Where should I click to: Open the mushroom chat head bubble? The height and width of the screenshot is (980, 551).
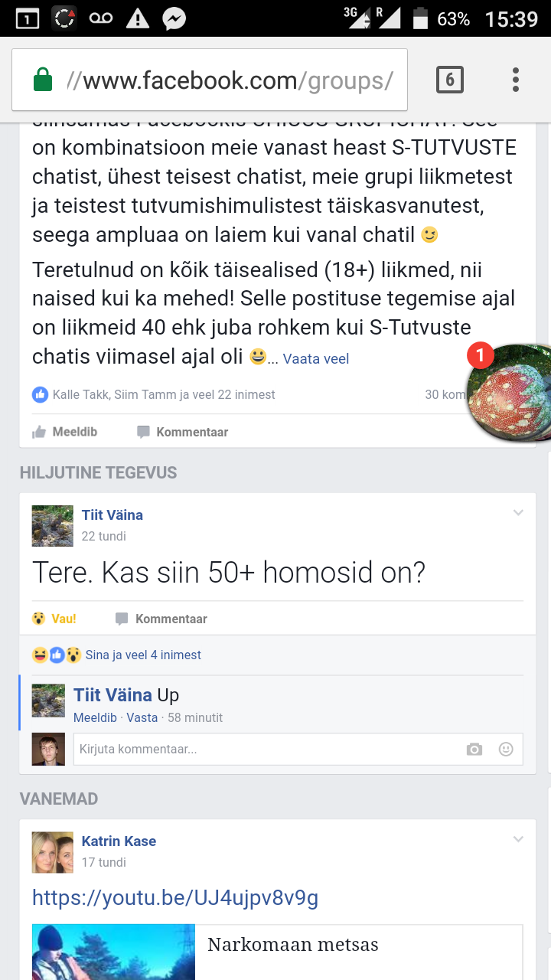(x=510, y=391)
